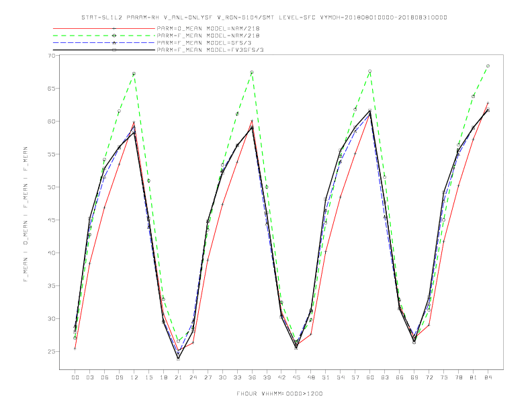Click x-axis forecast hour label 24
This screenshot has height=411, width=532.
[193, 377]
